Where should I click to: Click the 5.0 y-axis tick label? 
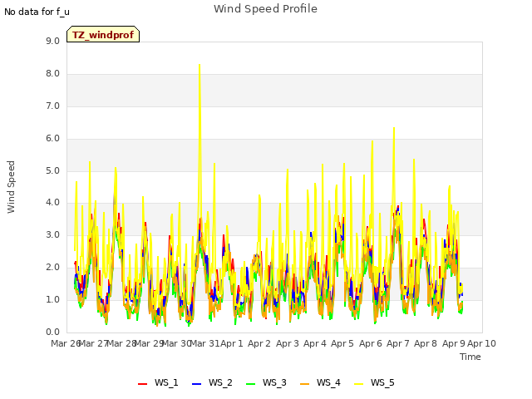point(52,170)
